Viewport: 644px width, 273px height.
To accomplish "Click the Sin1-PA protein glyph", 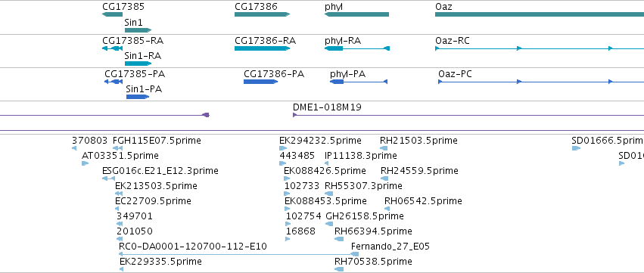I will click(x=138, y=97).
